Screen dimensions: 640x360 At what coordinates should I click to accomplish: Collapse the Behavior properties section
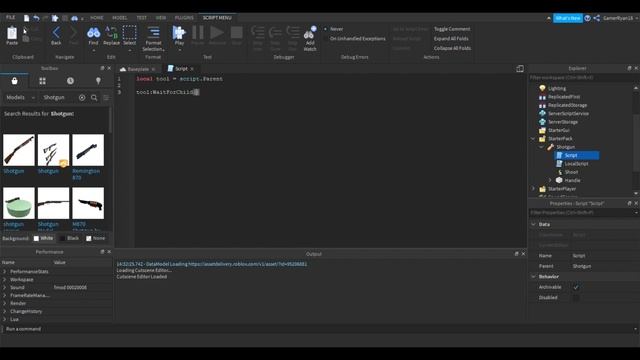(533, 277)
